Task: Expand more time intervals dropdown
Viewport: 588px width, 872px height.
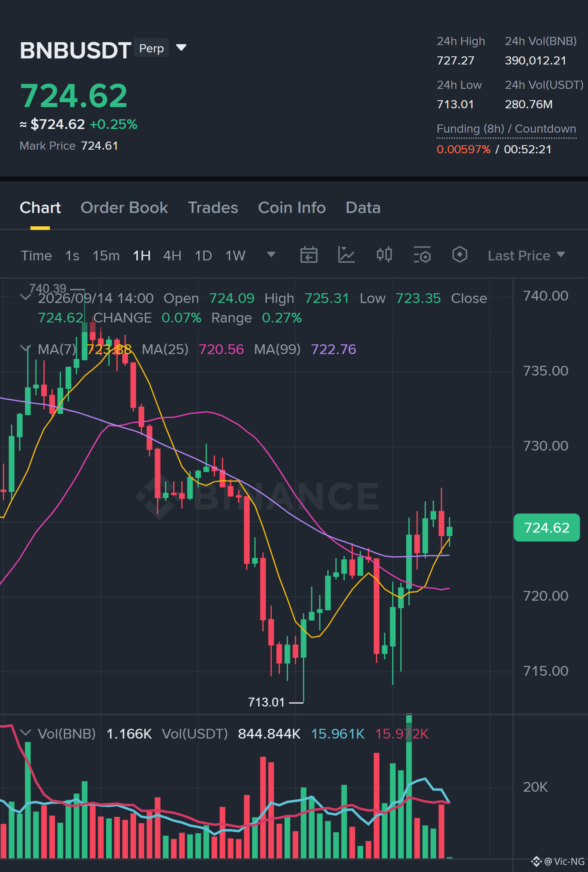Action: click(271, 255)
